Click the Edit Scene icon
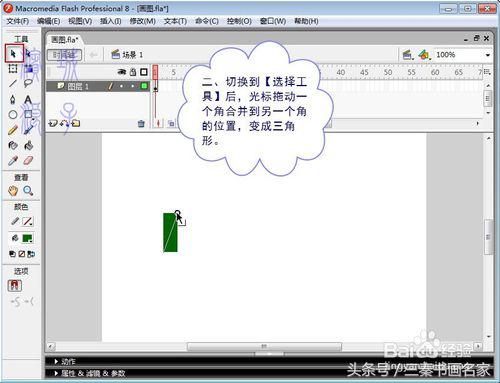 (x=407, y=55)
